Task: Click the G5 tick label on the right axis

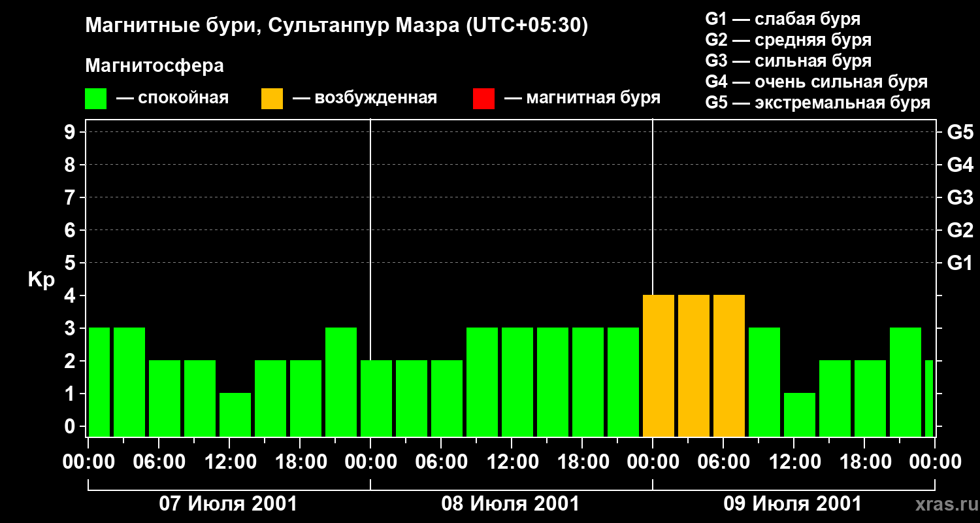Action: [960, 132]
